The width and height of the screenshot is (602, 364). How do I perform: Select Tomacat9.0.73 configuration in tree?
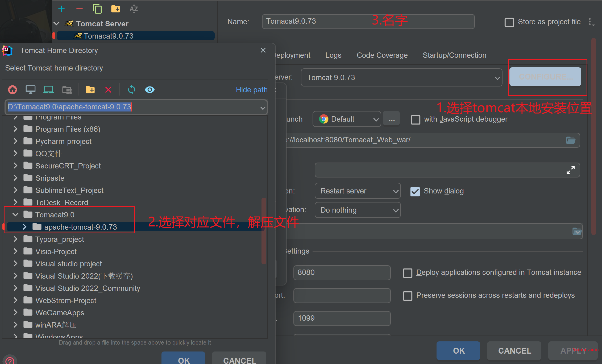pyautogui.click(x=135, y=36)
